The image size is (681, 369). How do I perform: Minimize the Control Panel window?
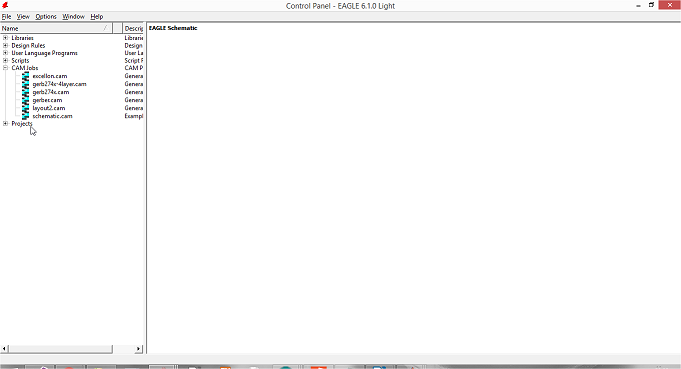point(638,6)
